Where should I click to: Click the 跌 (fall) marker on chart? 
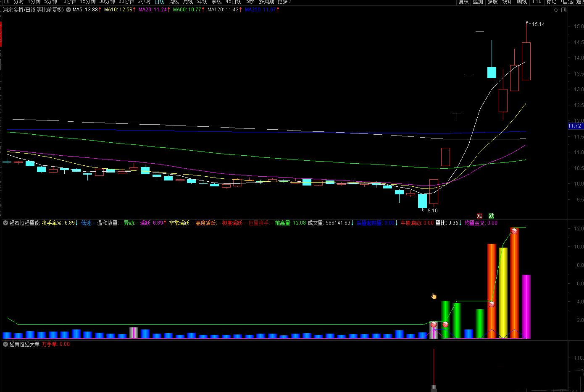point(492,216)
